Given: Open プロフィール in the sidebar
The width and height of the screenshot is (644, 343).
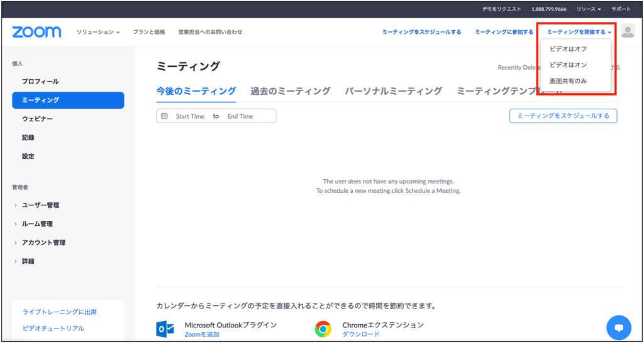Looking at the screenshot, I should [x=40, y=82].
